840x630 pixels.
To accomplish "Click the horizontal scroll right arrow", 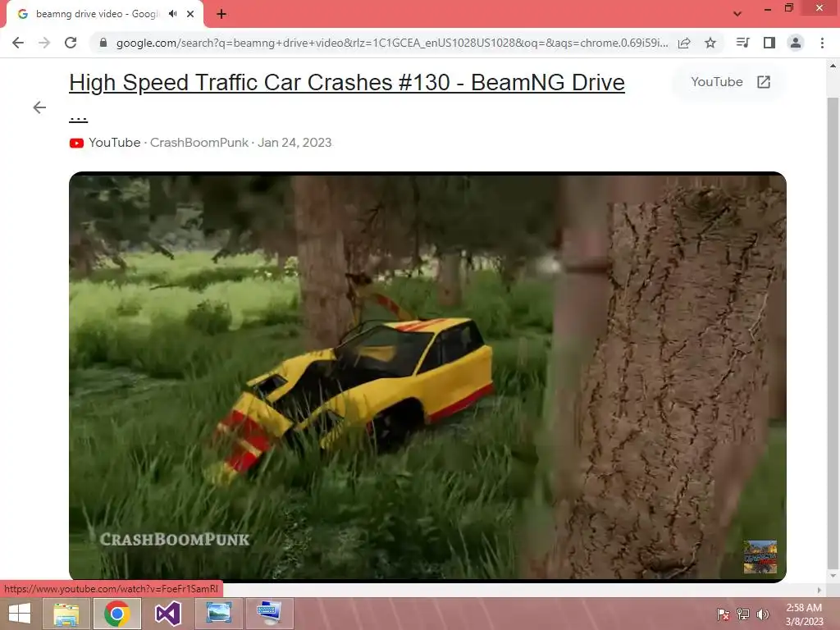I will tap(819, 590).
